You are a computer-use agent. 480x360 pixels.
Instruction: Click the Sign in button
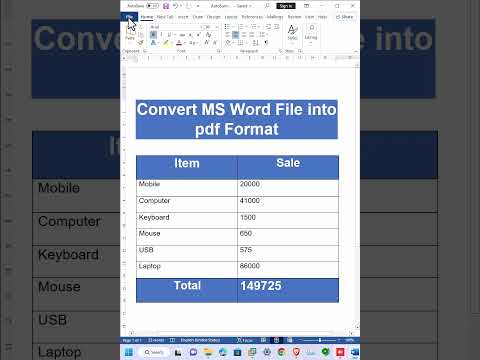(286, 6)
